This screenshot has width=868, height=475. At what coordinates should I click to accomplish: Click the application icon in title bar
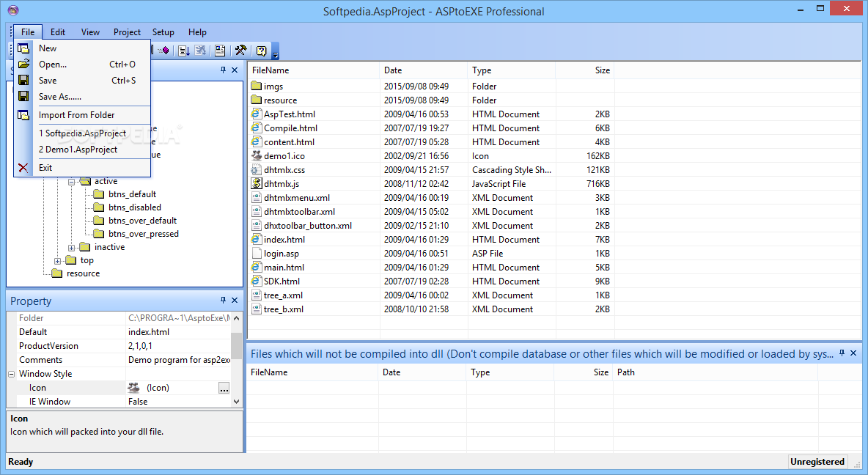[x=13, y=10]
